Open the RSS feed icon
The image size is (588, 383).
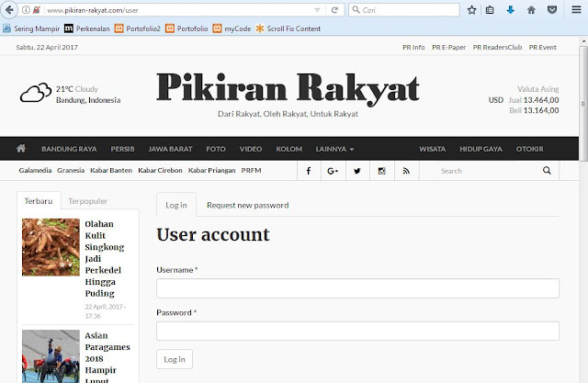click(406, 171)
